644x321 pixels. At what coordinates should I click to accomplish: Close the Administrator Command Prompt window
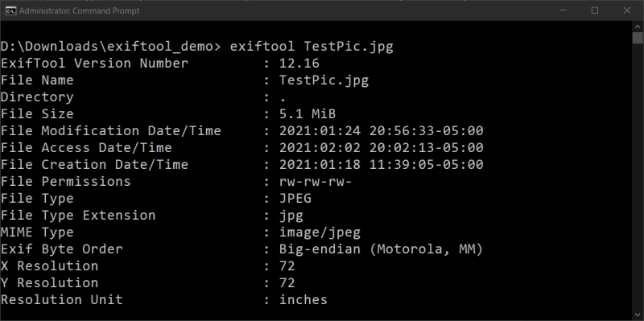point(627,10)
